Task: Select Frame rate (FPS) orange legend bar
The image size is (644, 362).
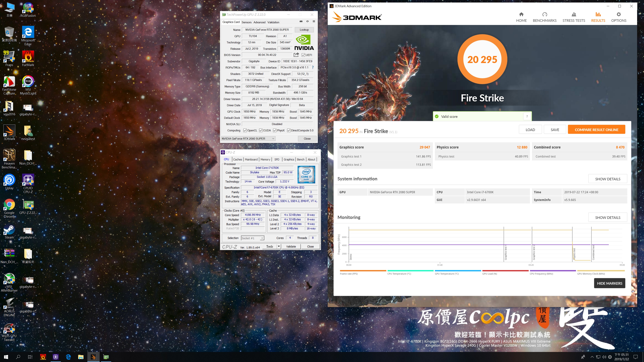Action: [363, 270]
